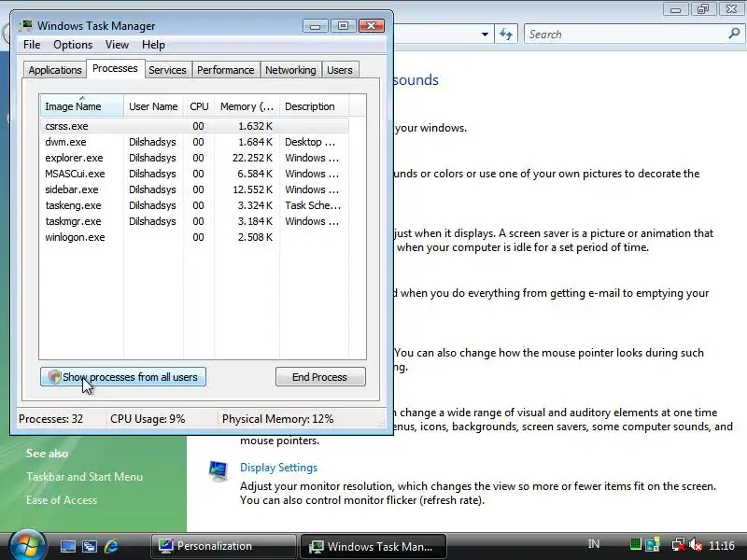Click Personalization taskbar button
Image resolution: width=747 pixels, height=560 pixels.
click(x=223, y=546)
